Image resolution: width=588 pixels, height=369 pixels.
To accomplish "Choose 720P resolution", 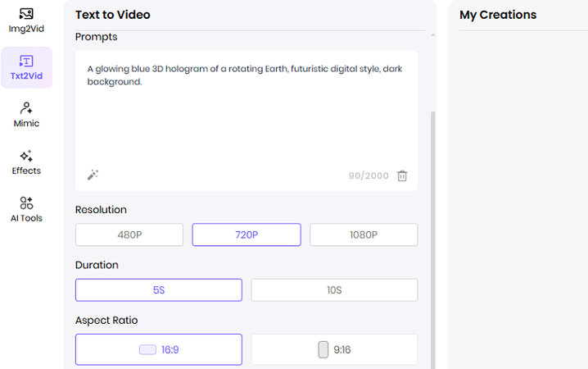I will (x=247, y=235).
